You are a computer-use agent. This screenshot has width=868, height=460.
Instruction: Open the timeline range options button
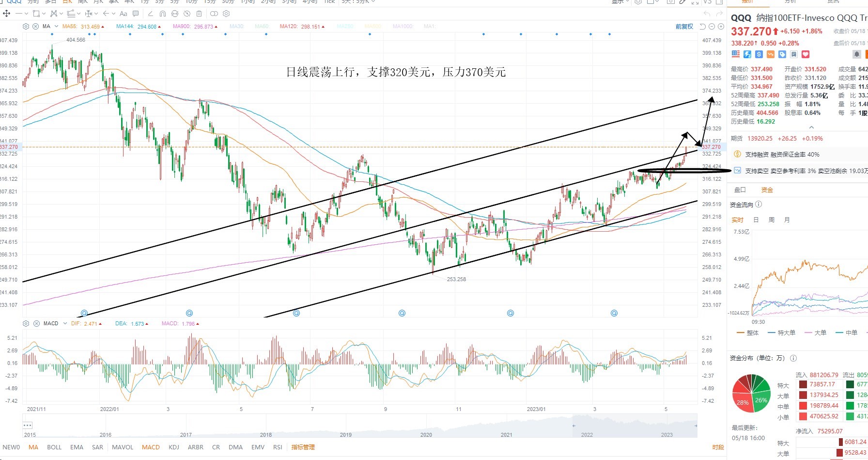(27, 425)
